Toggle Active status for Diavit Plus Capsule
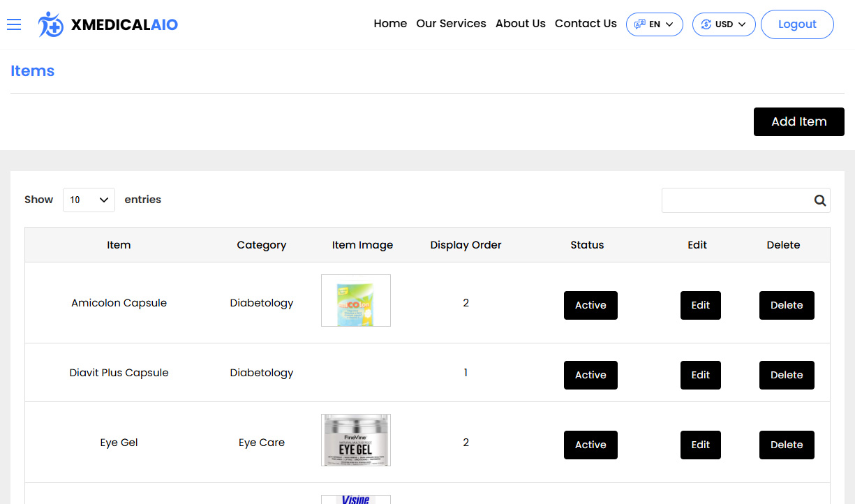This screenshot has width=855, height=504. point(590,375)
